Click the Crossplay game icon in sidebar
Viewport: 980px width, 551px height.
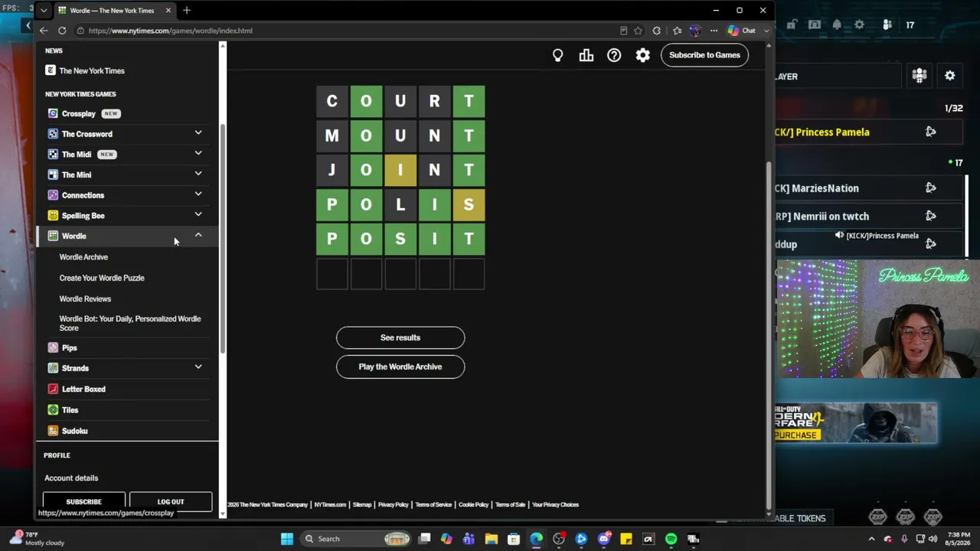(53, 113)
